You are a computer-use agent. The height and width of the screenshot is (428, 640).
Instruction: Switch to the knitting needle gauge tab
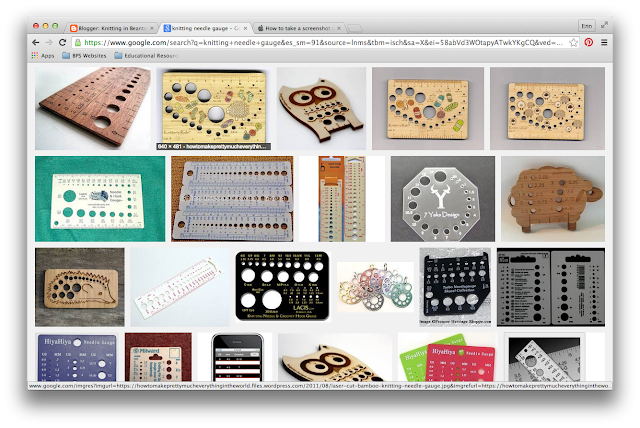tap(205, 28)
